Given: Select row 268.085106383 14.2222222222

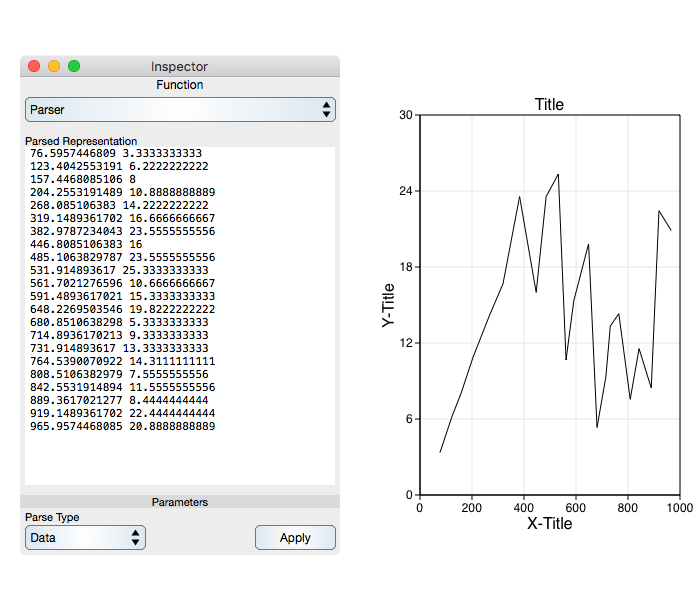Looking at the screenshot, I should pos(119,205).
